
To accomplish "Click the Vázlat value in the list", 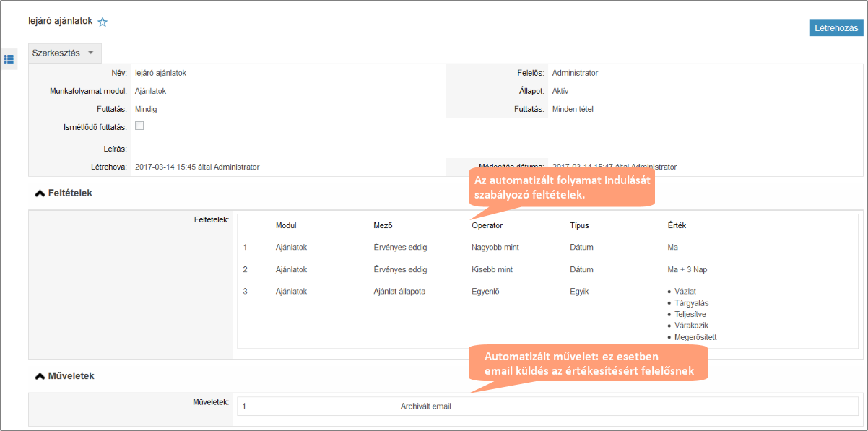I will tap(685, 291).
